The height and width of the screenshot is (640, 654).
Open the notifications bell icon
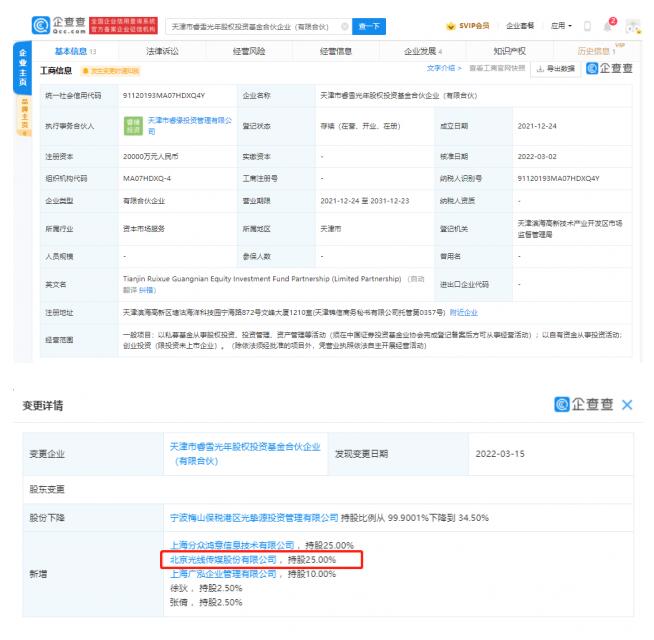coord(609,26)
